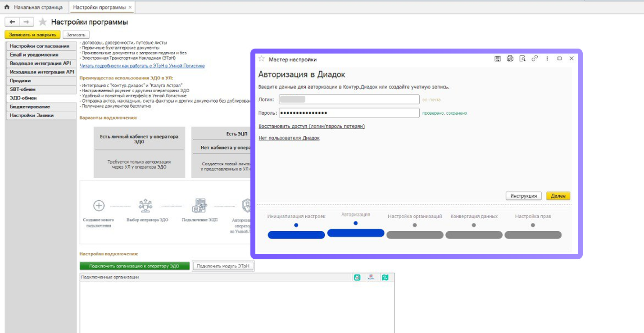Viewport: 644px width, 333px height.
Task: Click the 'эл. почта' hint text
Action: [x=431, y=99]
